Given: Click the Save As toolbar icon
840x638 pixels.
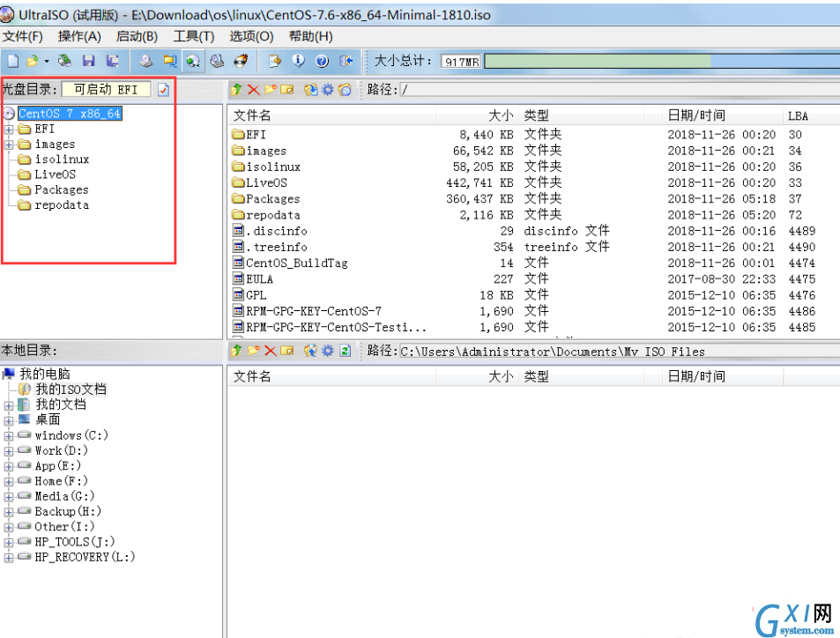Looking at the screenshot, I should click(113, 61).
